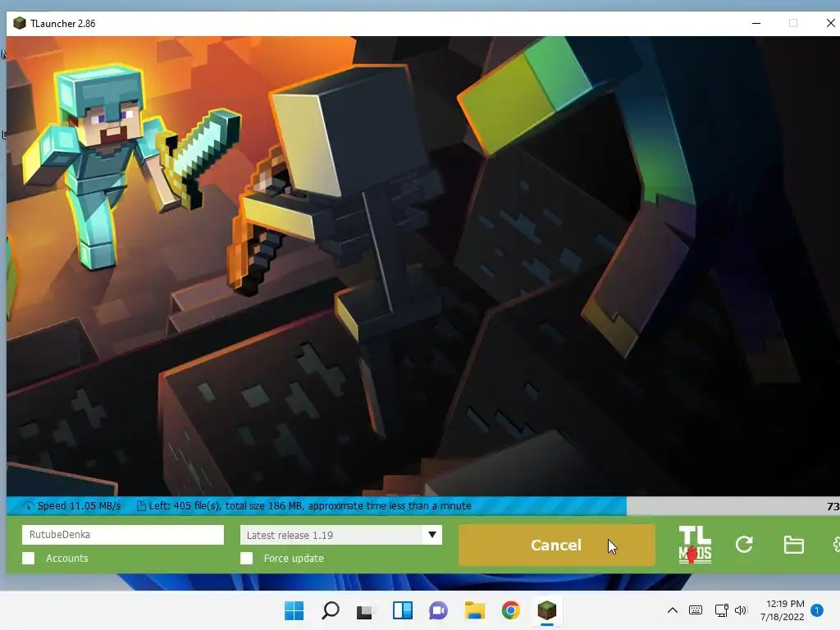The width and height of the screenshot is (840, 630).
Task: Select TLauncher taskbar icon
Action: pyautogui.click(x=546, y=610)
